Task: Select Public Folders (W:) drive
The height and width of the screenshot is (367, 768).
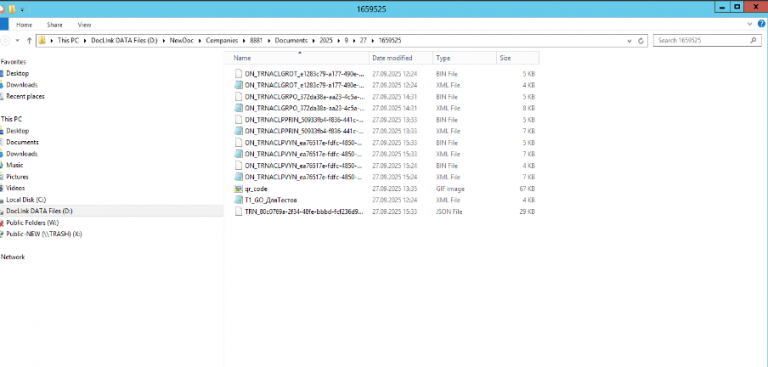Action: point(32,223)
